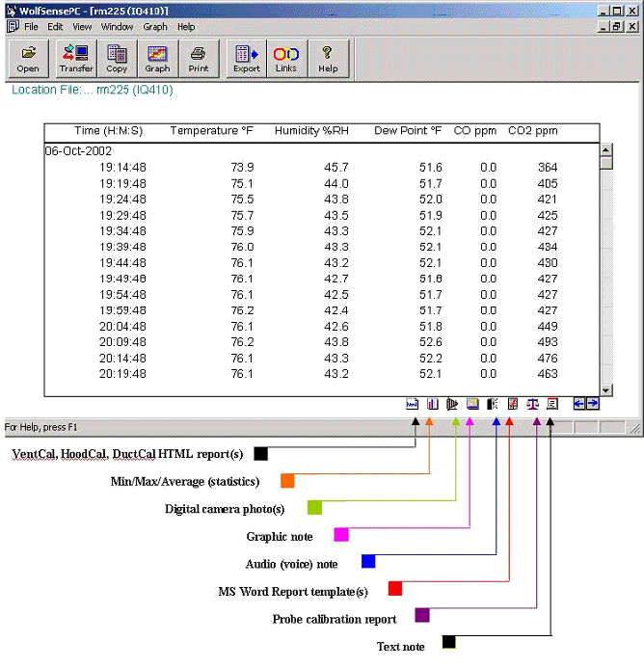This screenshot has height=668, width=644.
Task: Click the WolfSensePC title bar app icon
Action: coord(11,11)
